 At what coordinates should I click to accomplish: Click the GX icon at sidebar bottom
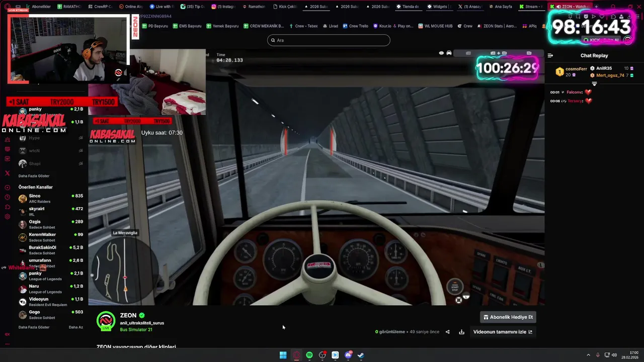point(7,334)
